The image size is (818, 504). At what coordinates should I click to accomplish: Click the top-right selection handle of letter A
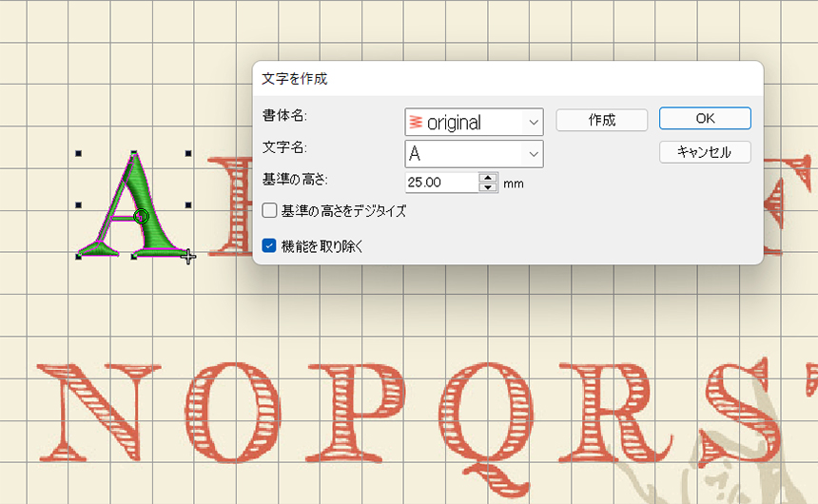tap(188, 153)
